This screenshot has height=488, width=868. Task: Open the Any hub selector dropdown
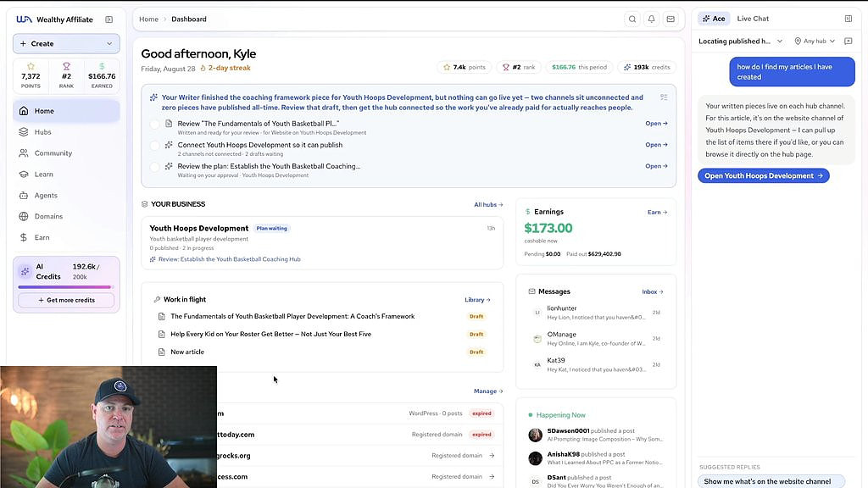click(815, 41)
